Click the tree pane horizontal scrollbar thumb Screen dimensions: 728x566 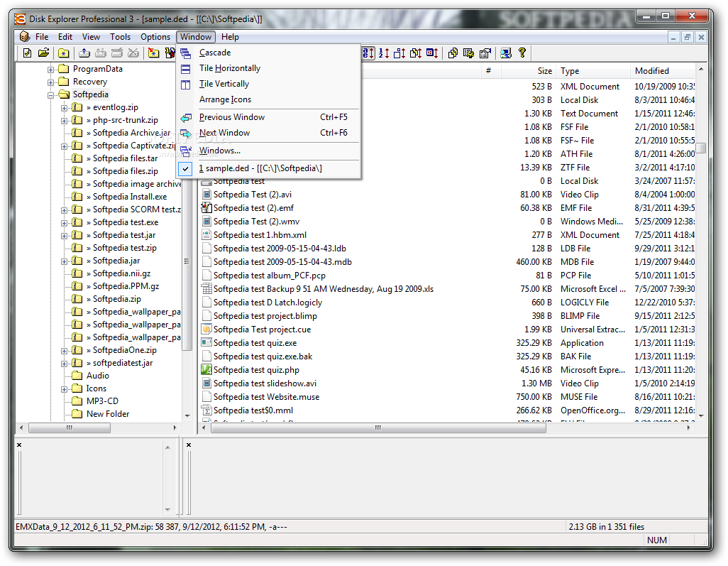click(69, 428)
